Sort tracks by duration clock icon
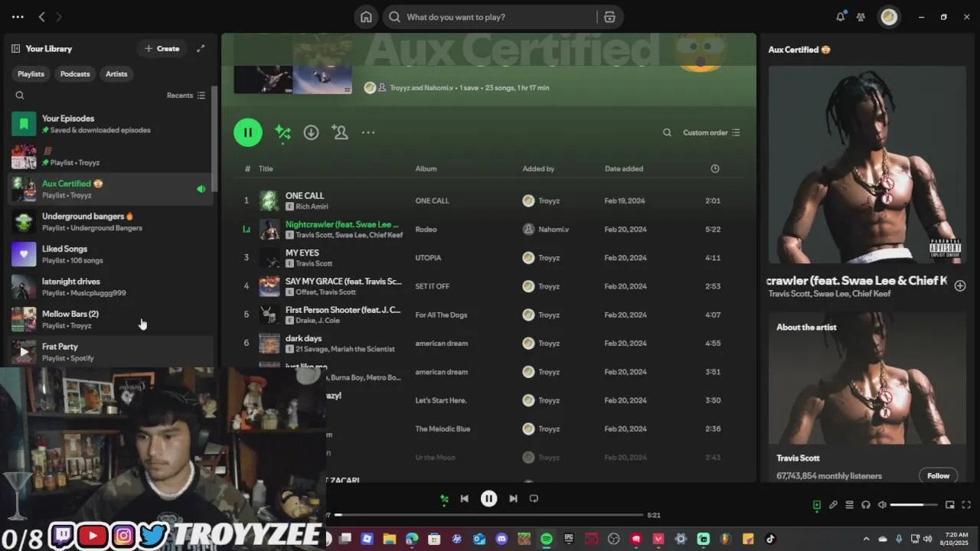 pyautogui.click(x=715, y=168)
